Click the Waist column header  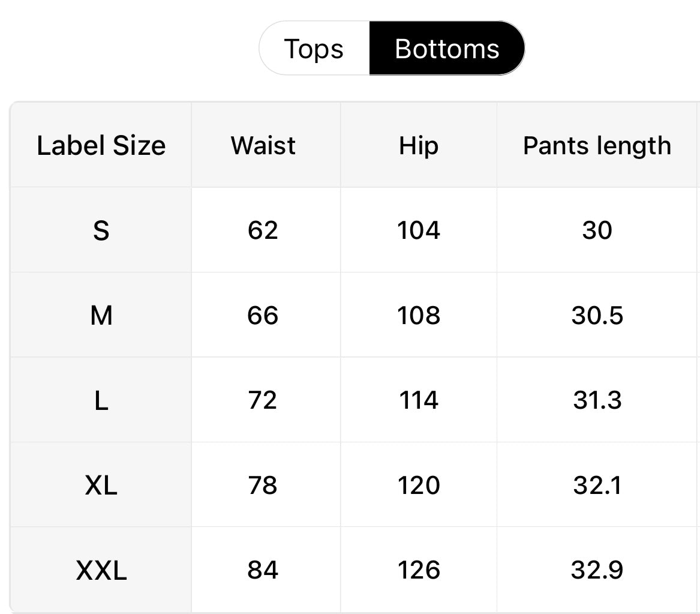pyautogui.click(x=263, y=146)
